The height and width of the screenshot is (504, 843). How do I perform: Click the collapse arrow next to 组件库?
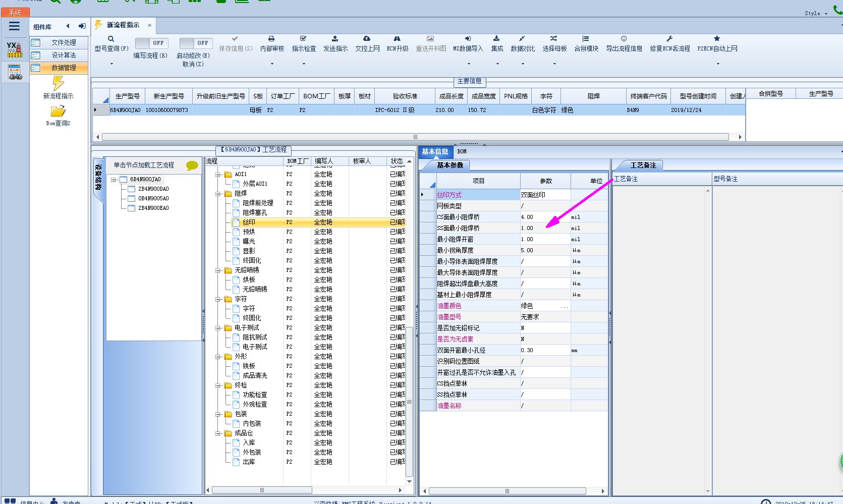pyautogui.click(x=68, y=26)
